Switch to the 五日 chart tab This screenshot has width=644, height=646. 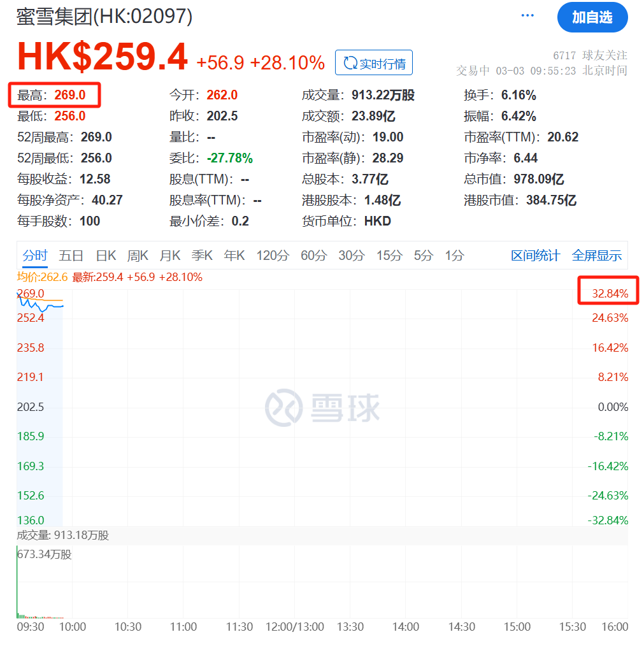point(71,255)
